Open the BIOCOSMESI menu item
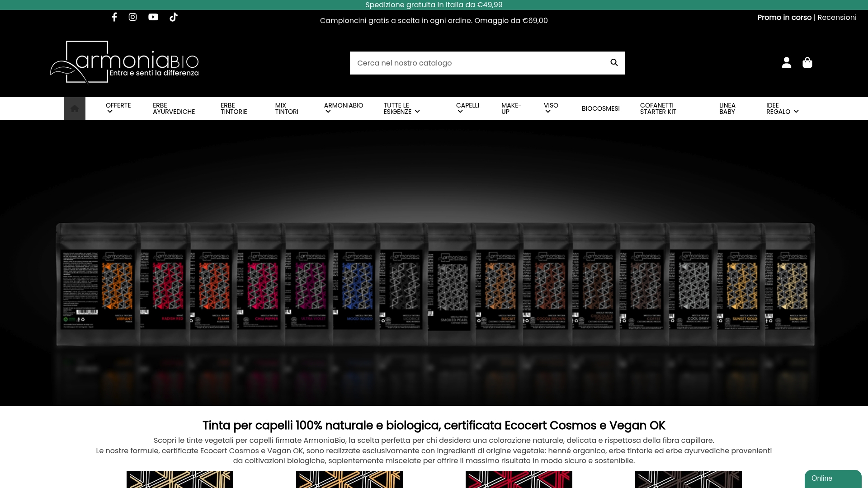 coord(601,108)
